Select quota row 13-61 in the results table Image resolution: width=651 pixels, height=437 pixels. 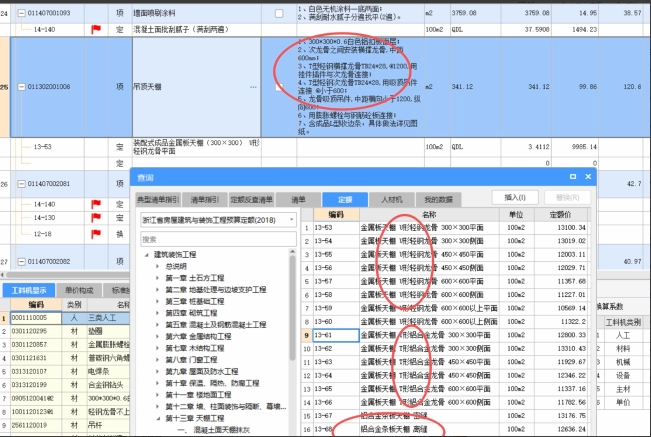[329, 335]
